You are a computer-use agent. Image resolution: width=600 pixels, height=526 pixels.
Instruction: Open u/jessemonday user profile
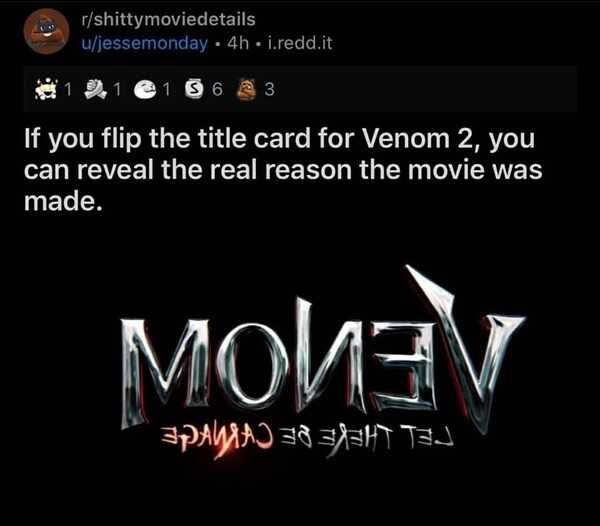pos(144,43)
